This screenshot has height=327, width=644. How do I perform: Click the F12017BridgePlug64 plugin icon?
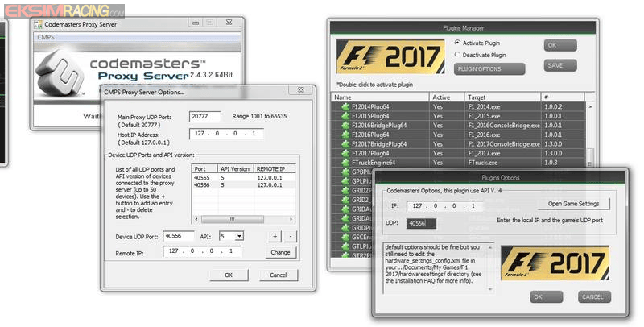(x=345, y=144)
